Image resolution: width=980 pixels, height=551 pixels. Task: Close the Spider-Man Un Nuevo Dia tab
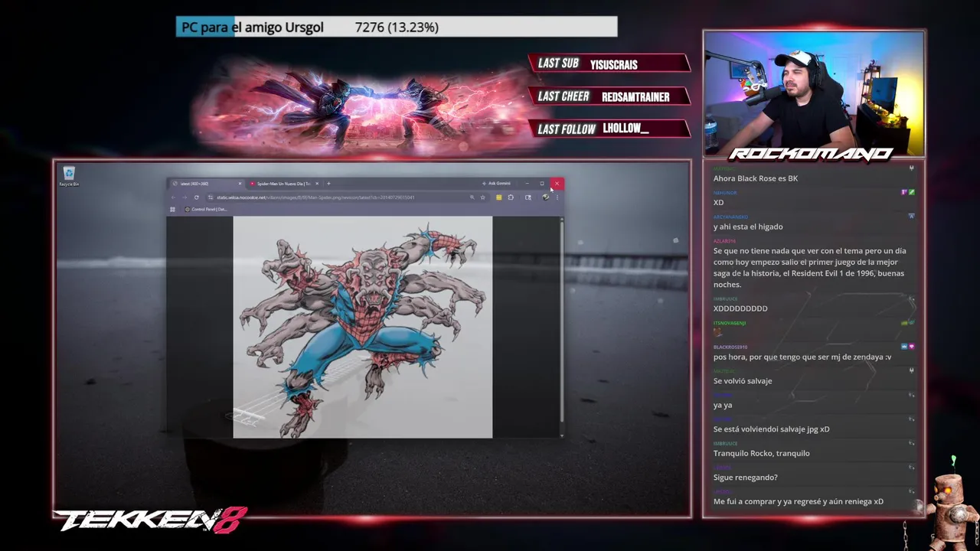point(317,184)
